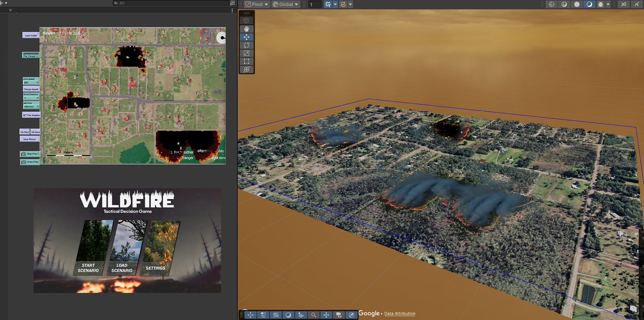Viewport: 644px width, 320px height.
Task: Click the white circular icon on the map
Action: tap(221, 38)
